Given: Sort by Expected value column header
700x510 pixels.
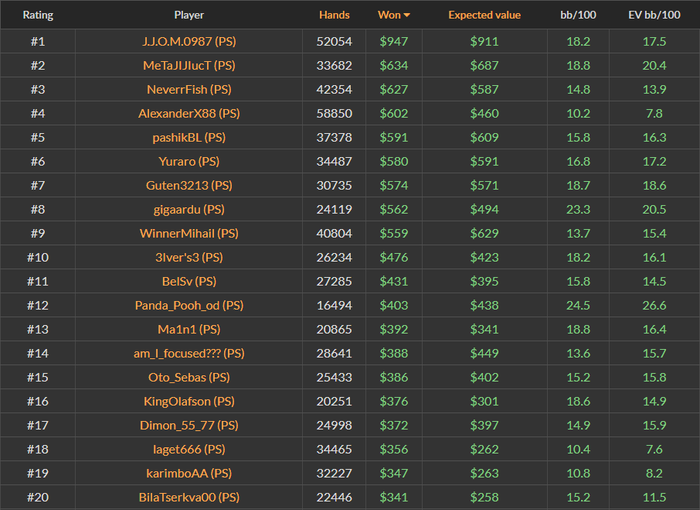Looking at the screenshot, I should pyautogui.click(x=484, y=15).
